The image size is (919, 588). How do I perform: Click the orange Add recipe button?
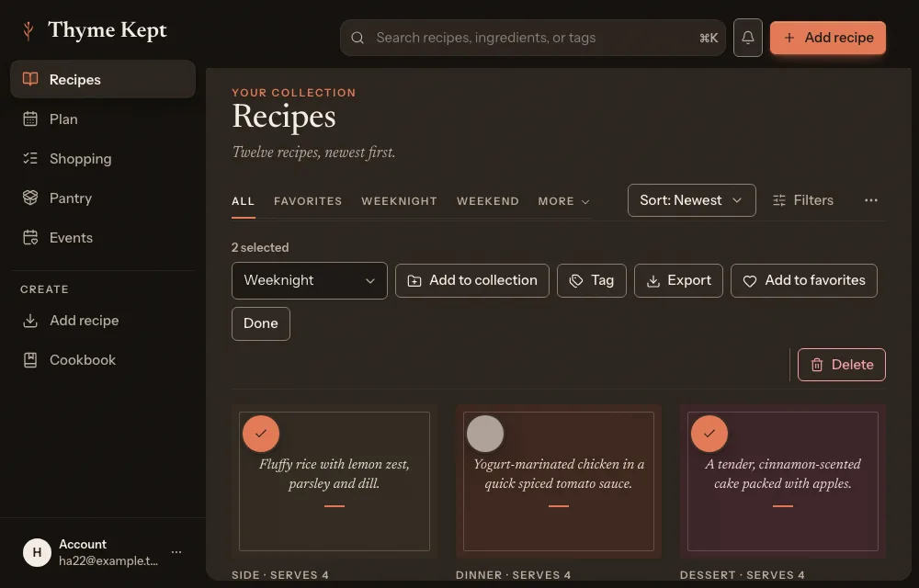(x=828, y=38)
